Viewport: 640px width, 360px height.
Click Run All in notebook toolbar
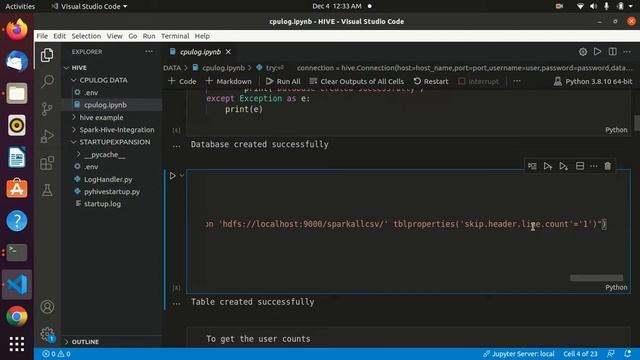(283, 81)
